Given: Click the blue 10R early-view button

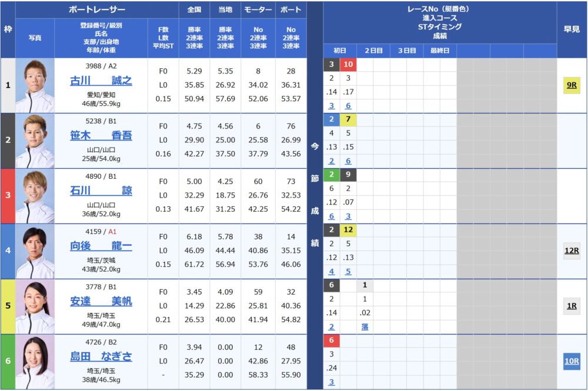Looking at the screenshot, I should pos(572,361).
